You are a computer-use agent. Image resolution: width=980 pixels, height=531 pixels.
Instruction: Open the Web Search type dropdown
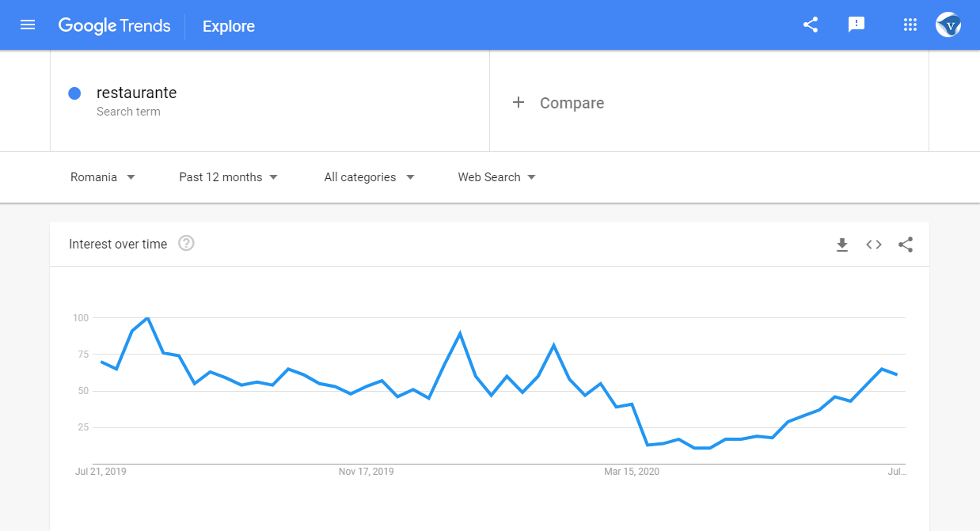496,177
